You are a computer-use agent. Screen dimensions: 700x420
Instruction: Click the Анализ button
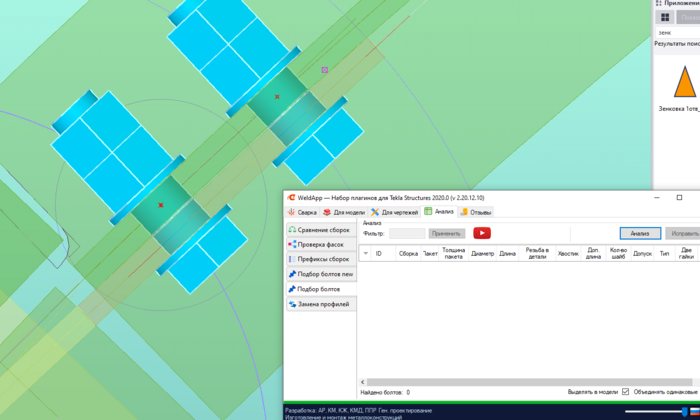point(640,233)
